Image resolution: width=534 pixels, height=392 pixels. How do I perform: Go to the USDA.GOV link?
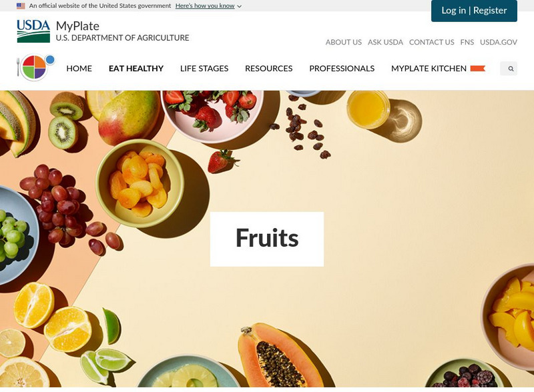click(x=499, y=42)
